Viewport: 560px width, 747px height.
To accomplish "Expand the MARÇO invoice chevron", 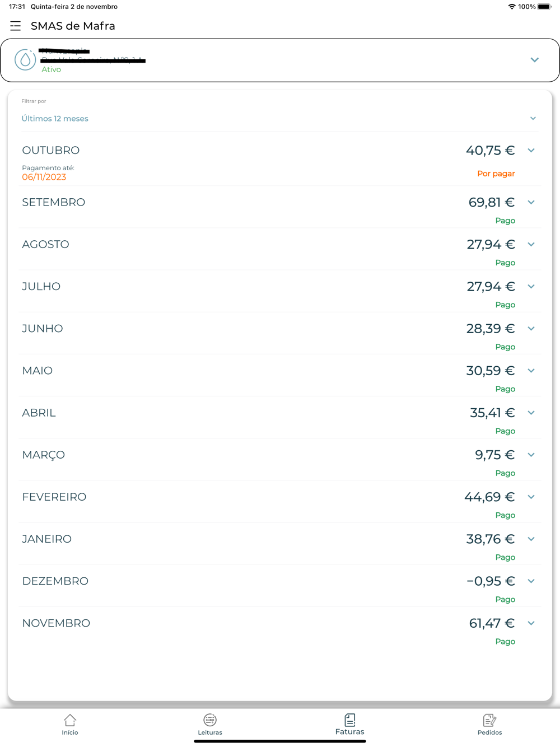I will (x=531, y=455).
